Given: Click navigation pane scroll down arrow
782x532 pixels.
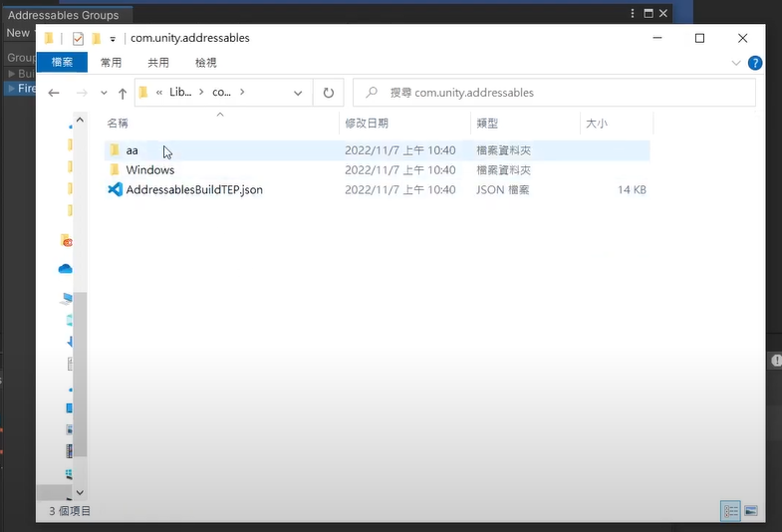Looking at the screenshot, I should (x=80, y=492).
